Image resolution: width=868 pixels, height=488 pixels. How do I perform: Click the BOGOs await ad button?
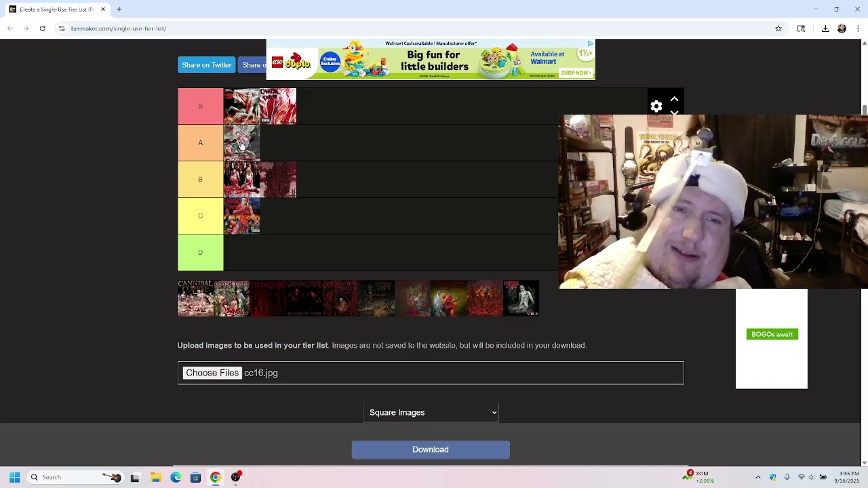(x=772, y=334)
